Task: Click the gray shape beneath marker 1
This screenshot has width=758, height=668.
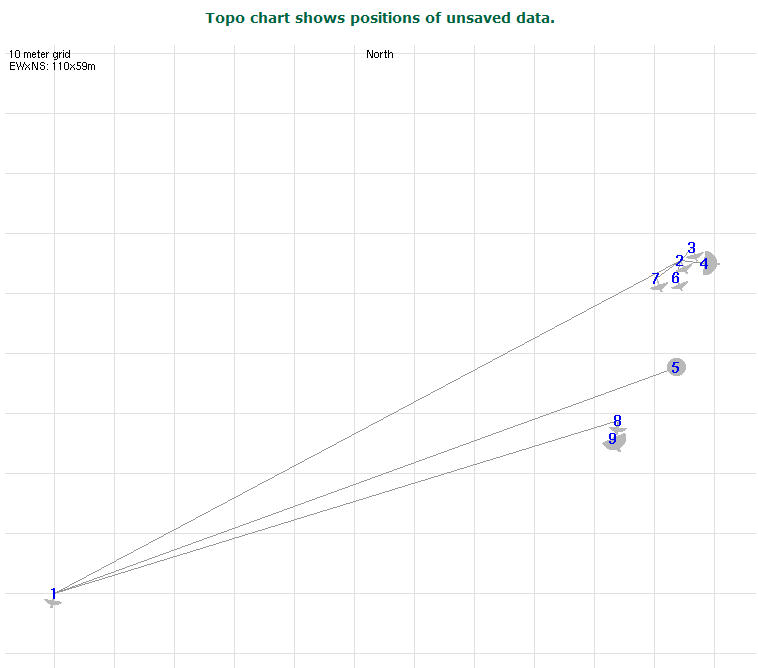Action: click(53, 603)
